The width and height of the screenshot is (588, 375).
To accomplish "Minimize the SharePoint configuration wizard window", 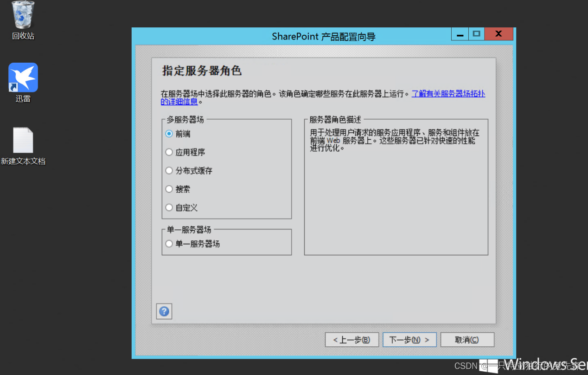I will [x=460, y=34].
